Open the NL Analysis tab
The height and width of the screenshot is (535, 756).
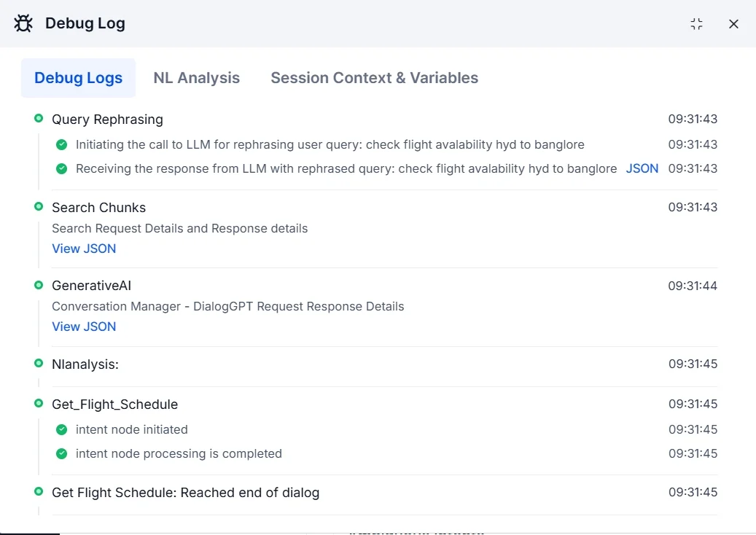(196, 78)
